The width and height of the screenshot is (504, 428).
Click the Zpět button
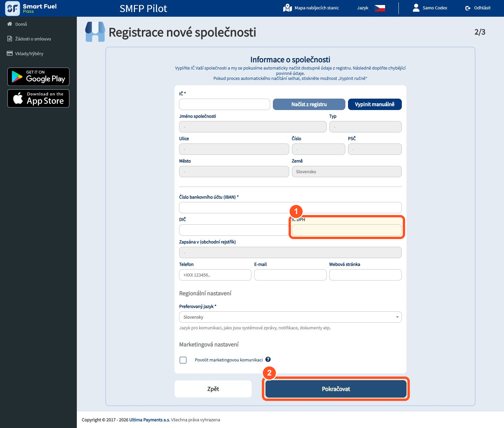click(x=213, y=389)
